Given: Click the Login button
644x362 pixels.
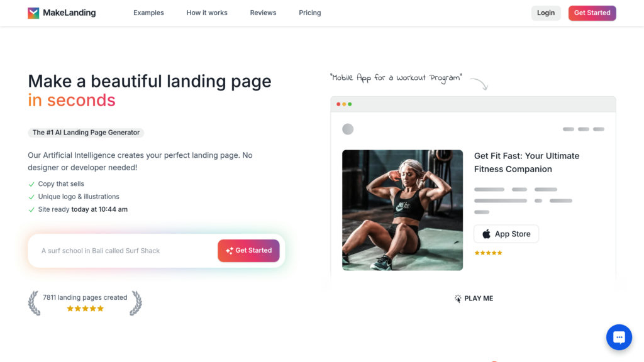Looking at the screenshot, I should (x=546, y=13).
